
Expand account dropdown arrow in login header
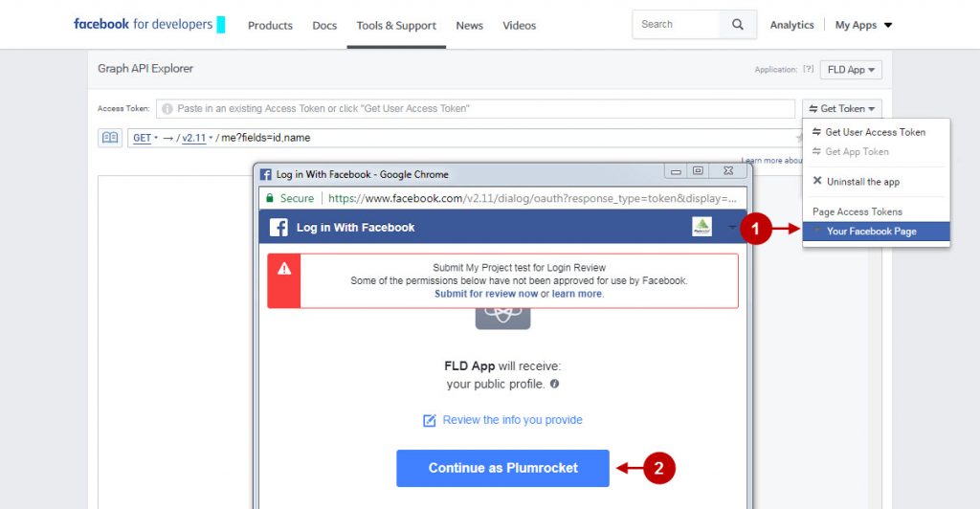[731, 228]
